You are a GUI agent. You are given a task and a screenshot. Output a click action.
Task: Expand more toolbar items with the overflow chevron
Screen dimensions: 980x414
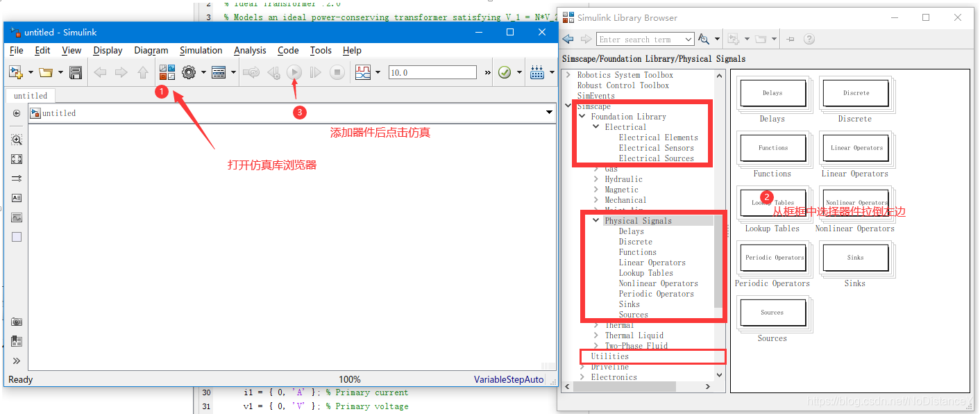[x=487, y=72]
